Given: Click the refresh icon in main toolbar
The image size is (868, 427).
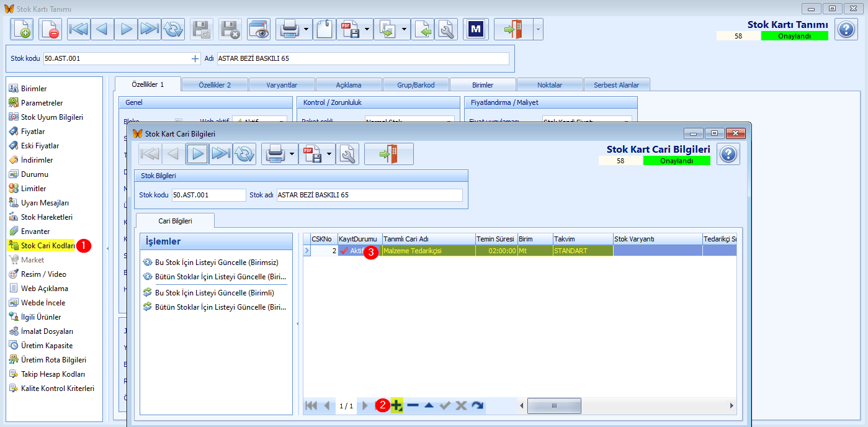Looking at the screenshot, I should [x=174, y=29].
